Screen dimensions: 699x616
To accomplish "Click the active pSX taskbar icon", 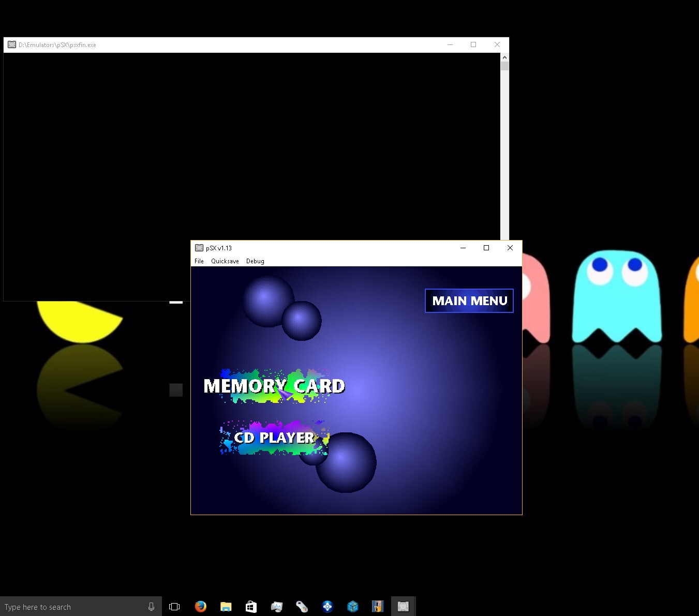I will coord(403,607).
